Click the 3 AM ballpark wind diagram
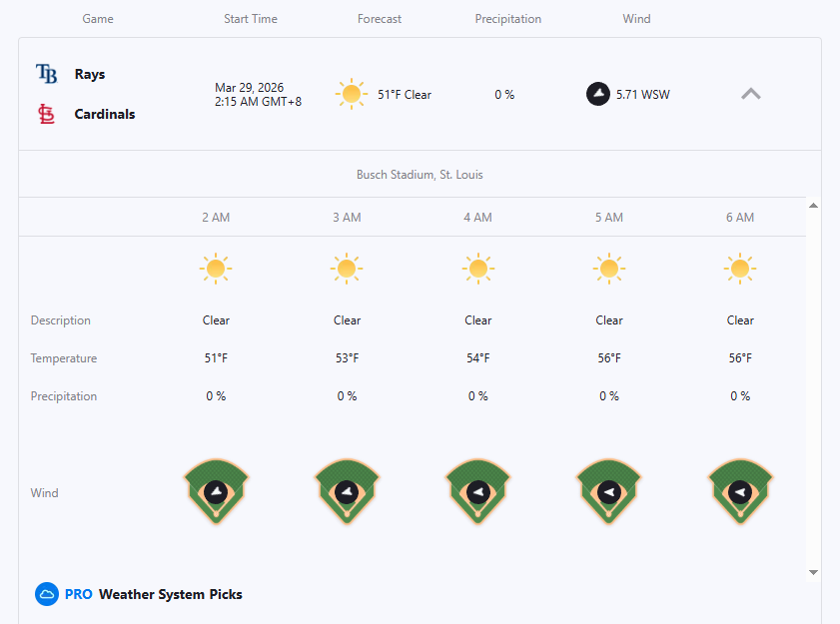 (x=347, y=491)
